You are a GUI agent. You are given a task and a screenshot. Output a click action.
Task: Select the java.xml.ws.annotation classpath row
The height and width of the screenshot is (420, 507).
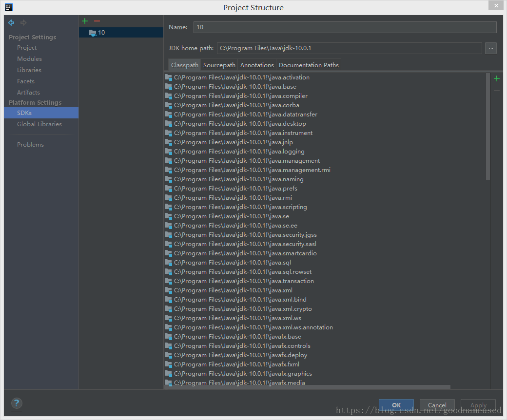[x=325, y=327]
